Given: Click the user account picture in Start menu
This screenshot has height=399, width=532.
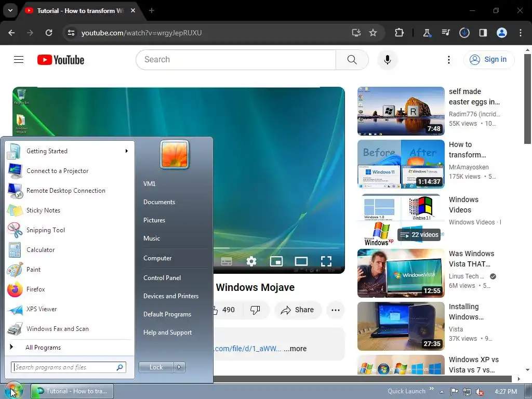Looking at the screenshot, I should click(x=175, y=154).
